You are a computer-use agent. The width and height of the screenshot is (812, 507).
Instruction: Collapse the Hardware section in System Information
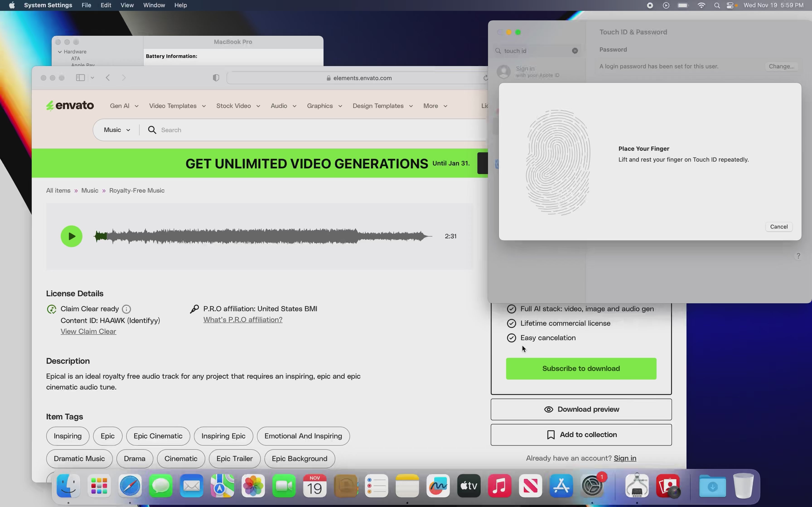60,52
